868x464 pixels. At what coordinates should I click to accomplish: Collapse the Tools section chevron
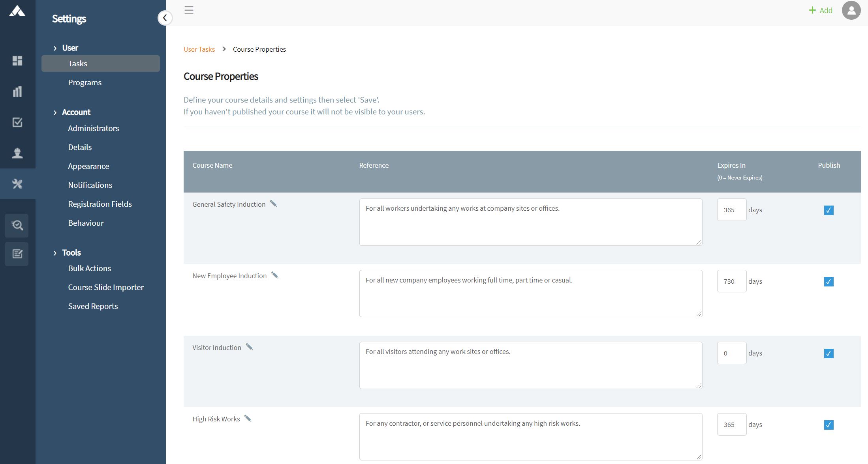(55, 253)
